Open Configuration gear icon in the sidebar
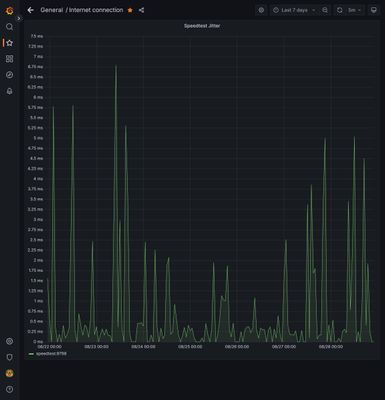This screenshot has height=400, width=385. 9,341
